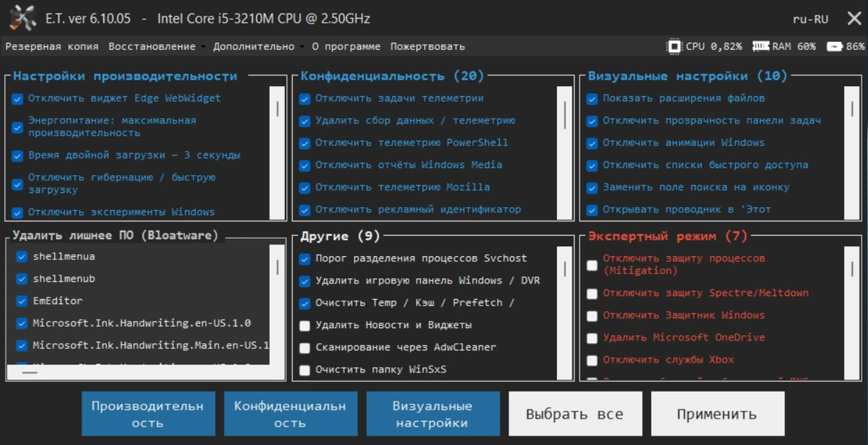Click the Конфиденциальность button at bottom
The image size is (868, 445).
(290, 414)
